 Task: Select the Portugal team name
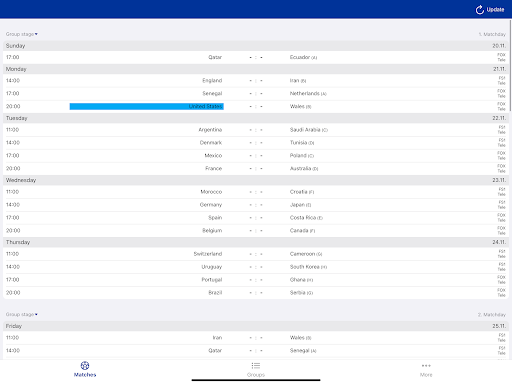click(212, 280)
